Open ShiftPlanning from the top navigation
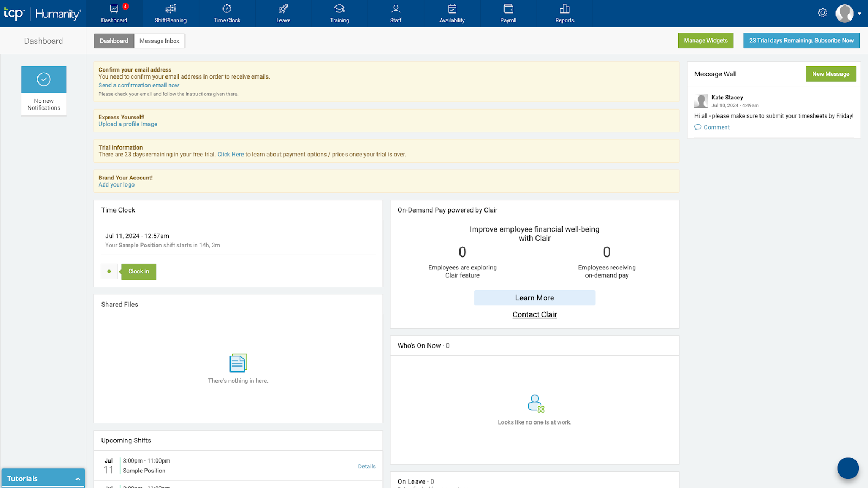Viewport: 868px width, 488px height. (x=170, y=14)
